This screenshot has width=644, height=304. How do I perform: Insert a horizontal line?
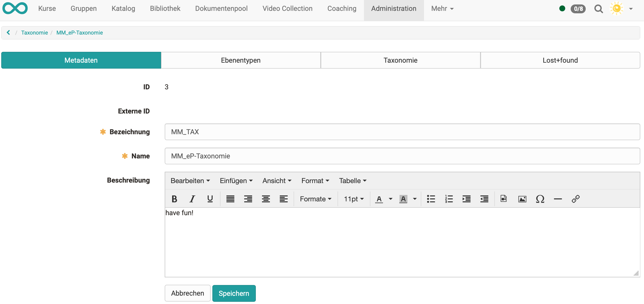pos(558,199)
